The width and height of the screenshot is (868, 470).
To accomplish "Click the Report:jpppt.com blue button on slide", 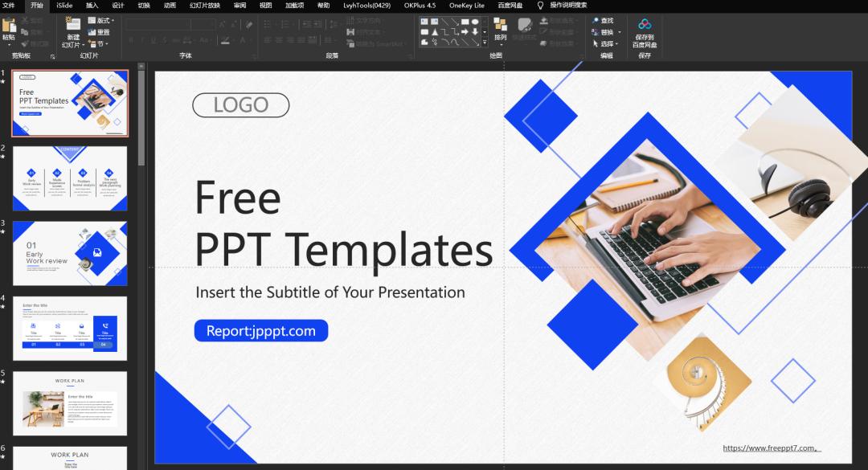I will point(260,331).
